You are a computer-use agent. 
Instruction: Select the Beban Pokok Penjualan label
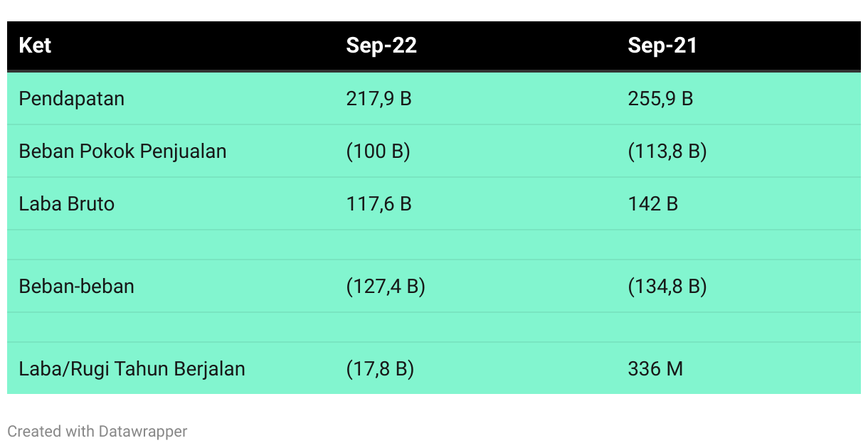click(122, 151)
